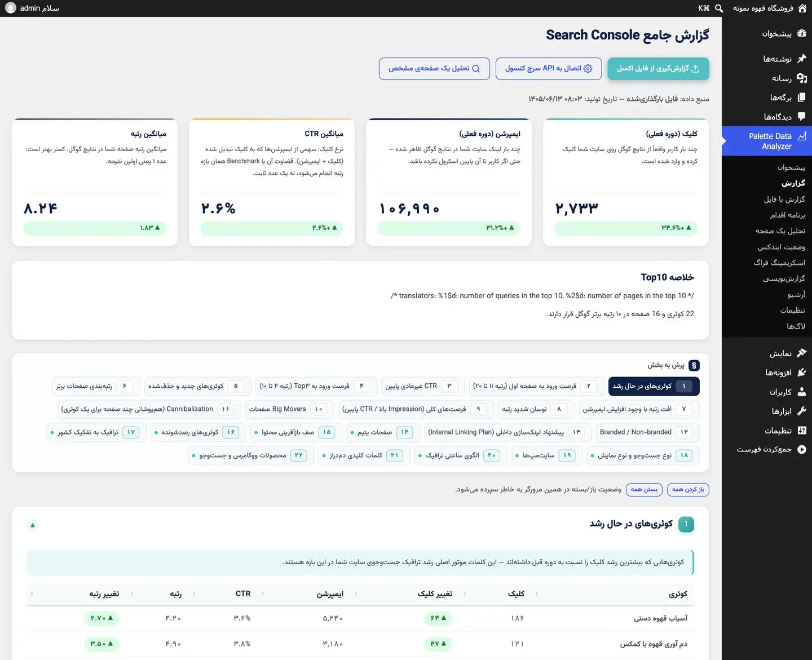Screen dimensions: 812x660
Task: Click the افزونه‌ها plugins icon
Action: pyautogui.click(x=802, y=373)
